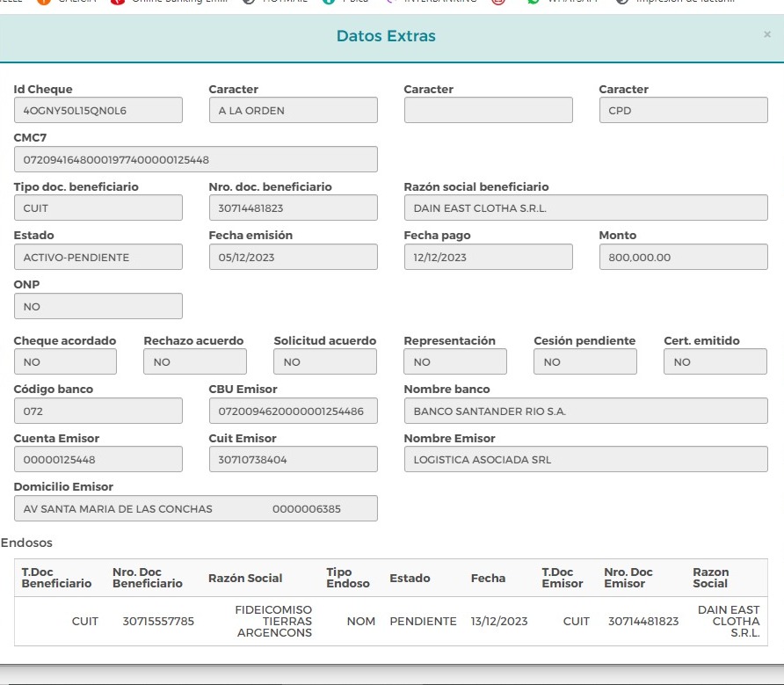Click the empty Caracter field
The image size is (784, 685).
click(488, 110)
